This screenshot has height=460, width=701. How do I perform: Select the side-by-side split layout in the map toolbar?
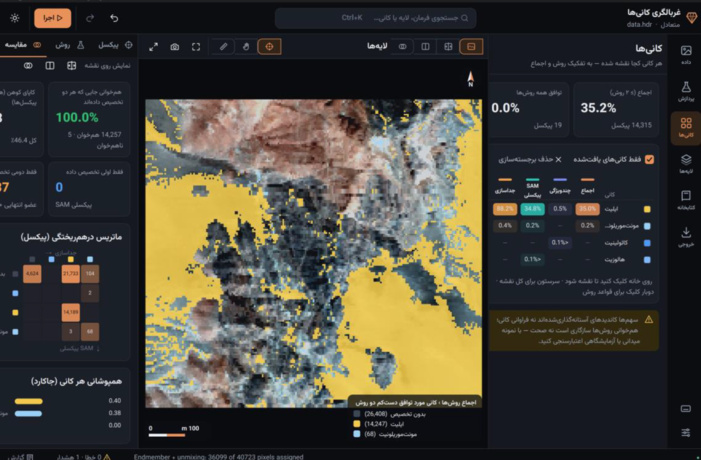(x=425, y=46)
